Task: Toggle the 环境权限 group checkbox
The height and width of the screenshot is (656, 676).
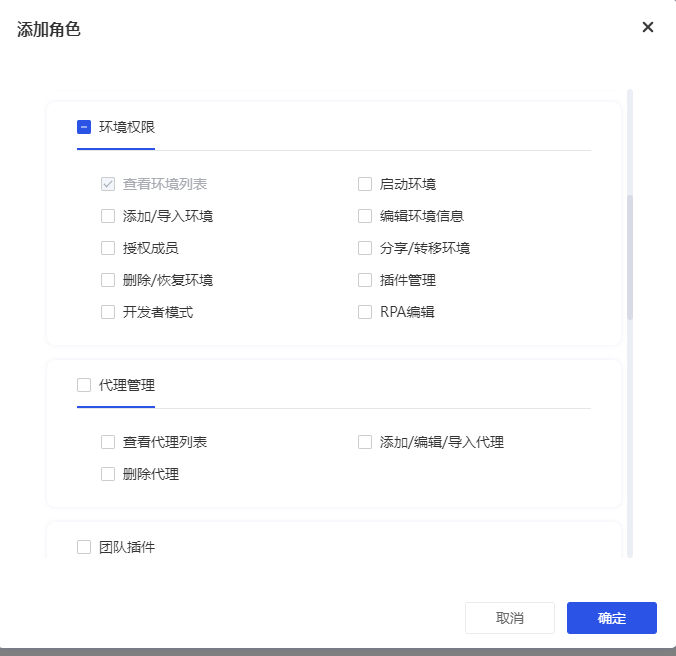Action: click(x=84, y=127)
